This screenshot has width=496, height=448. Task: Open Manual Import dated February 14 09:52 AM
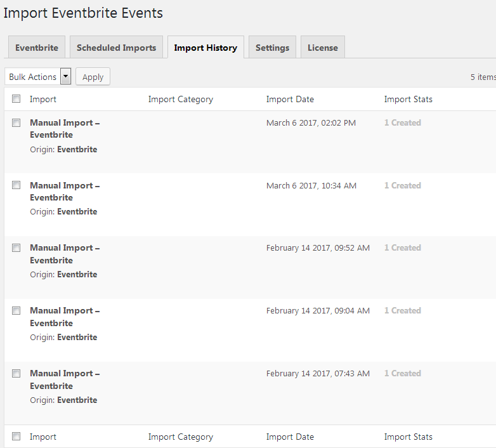point(65,254)
